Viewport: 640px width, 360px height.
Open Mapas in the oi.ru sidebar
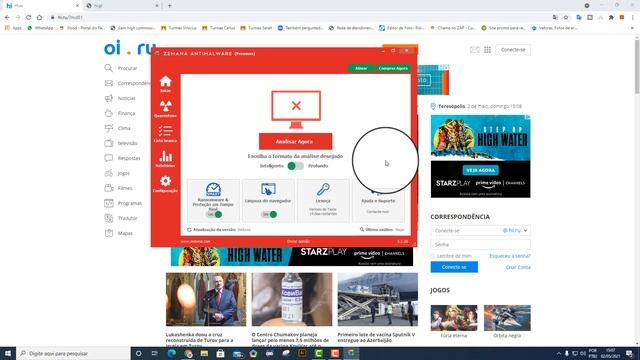125,233
